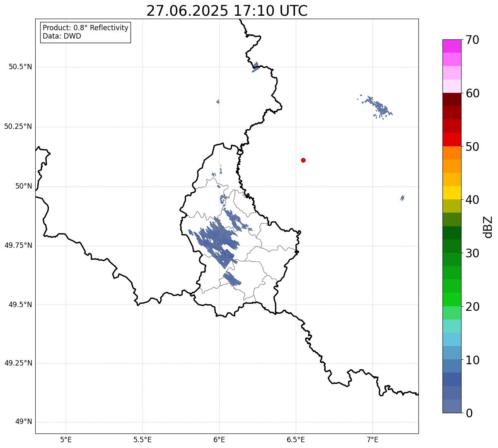Click the small echo near 7.2°E, 49.95°N

402,198
